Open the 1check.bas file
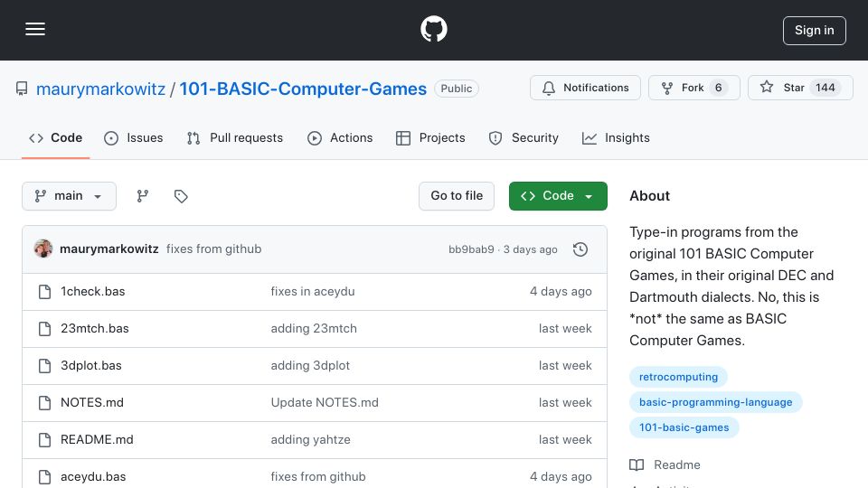The height and width of the screenshot is (488, 868). 92,292
